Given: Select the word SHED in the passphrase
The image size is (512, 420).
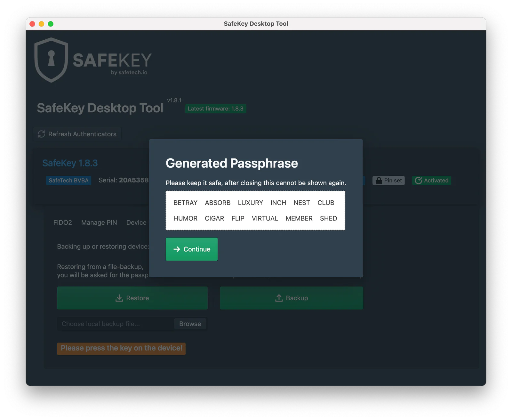Looking at the screenshot, I should 329,218.
